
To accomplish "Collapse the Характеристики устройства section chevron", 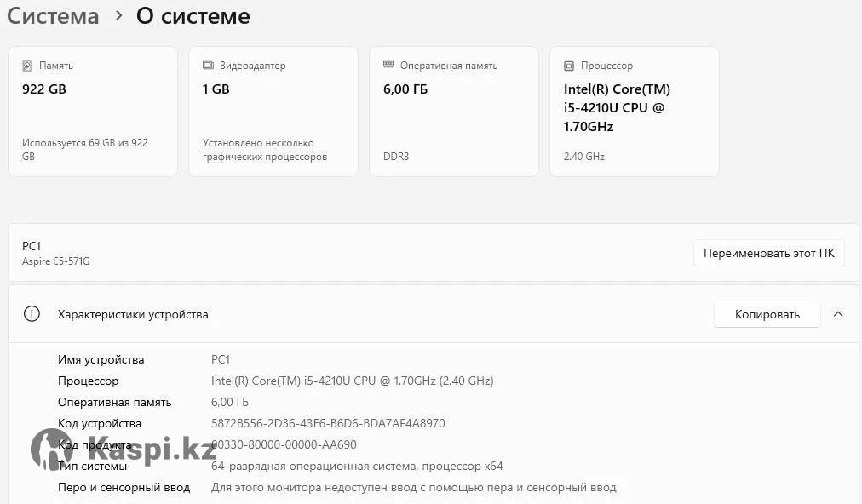I will coord(838,314).
